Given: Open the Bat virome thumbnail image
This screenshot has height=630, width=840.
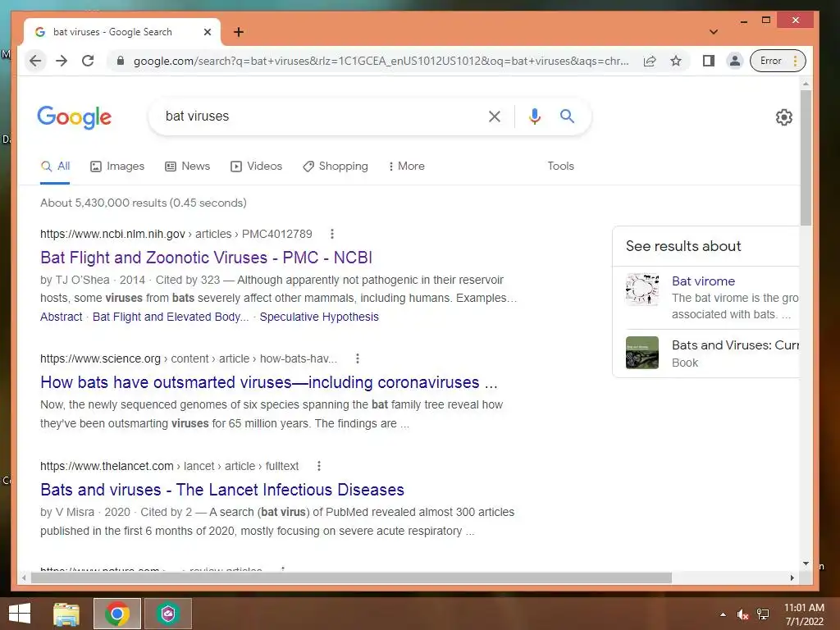Looking at the screenshot, I should pos(641,290).
